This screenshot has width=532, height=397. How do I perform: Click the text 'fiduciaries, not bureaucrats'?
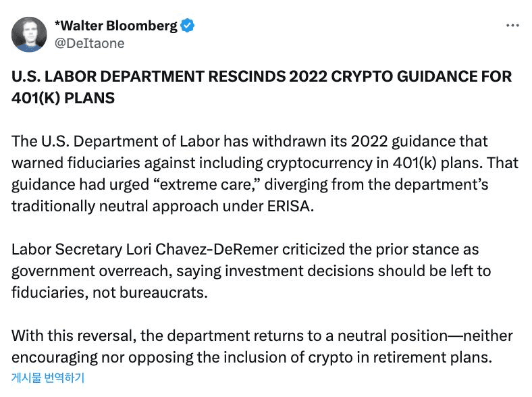(x=108, y=293)
